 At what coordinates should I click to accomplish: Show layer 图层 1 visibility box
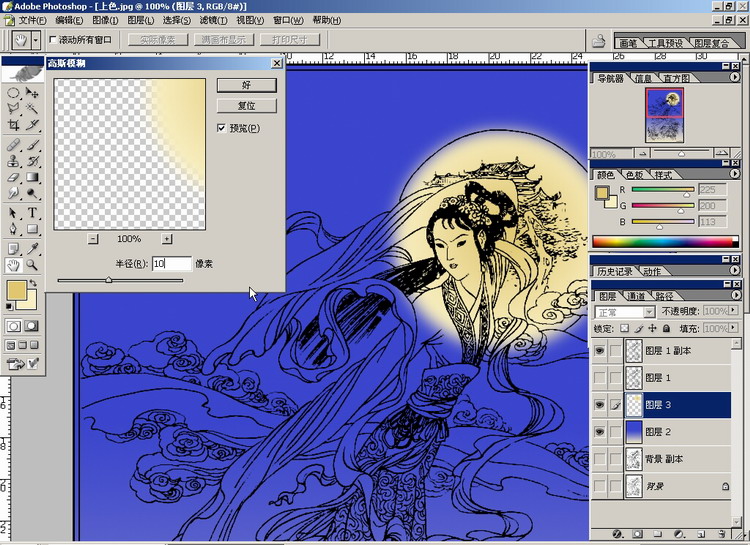(x=599, y=378)
